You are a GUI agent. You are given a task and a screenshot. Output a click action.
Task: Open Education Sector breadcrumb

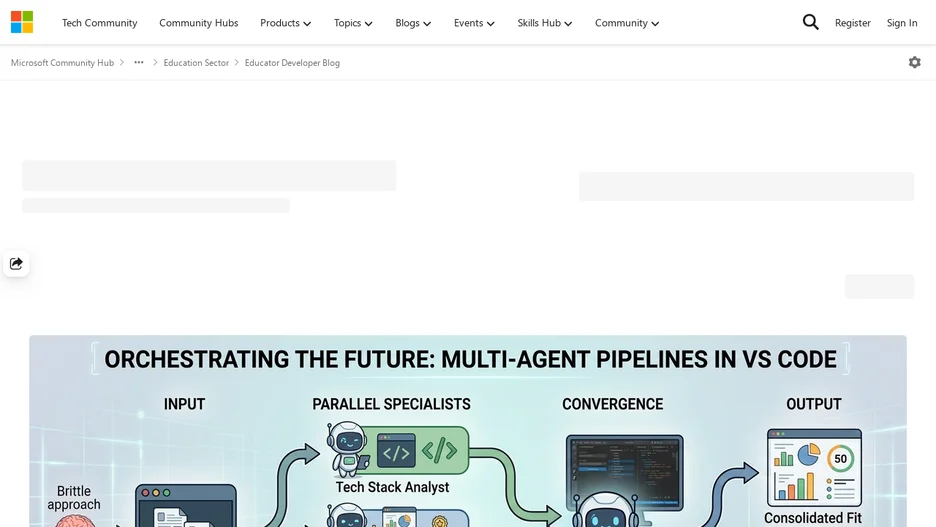[x=196, y=63]
